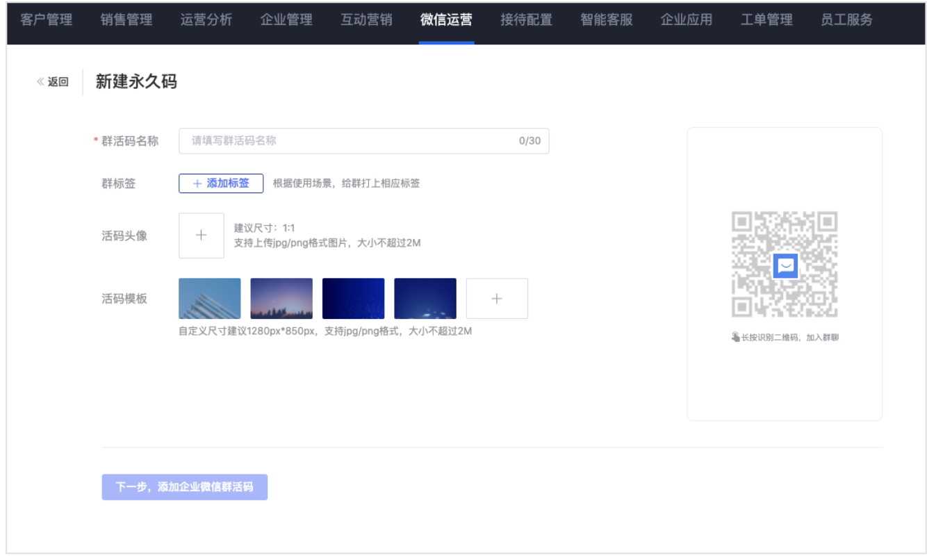Click the chat logo in the QR code center
This screenshot has width=927, height=560.
785,265
